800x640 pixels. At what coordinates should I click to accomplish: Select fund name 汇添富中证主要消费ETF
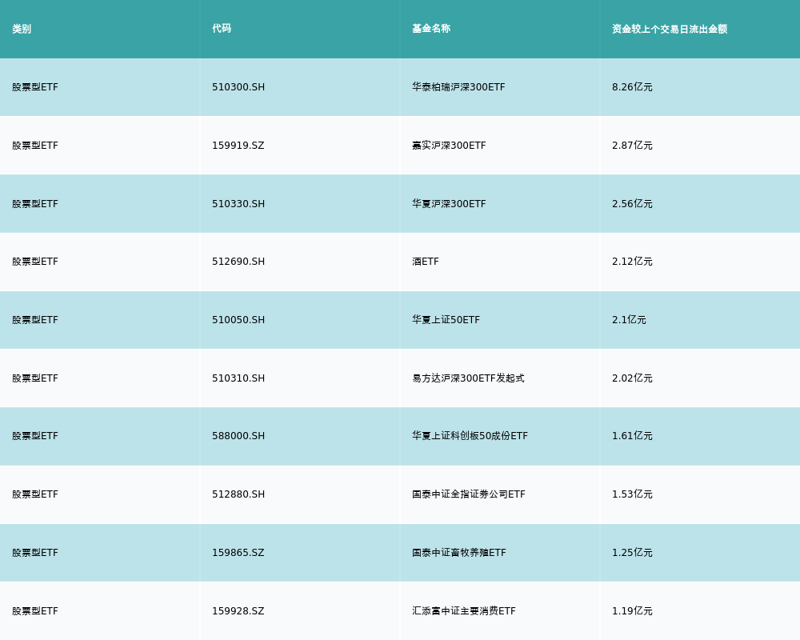464,611
